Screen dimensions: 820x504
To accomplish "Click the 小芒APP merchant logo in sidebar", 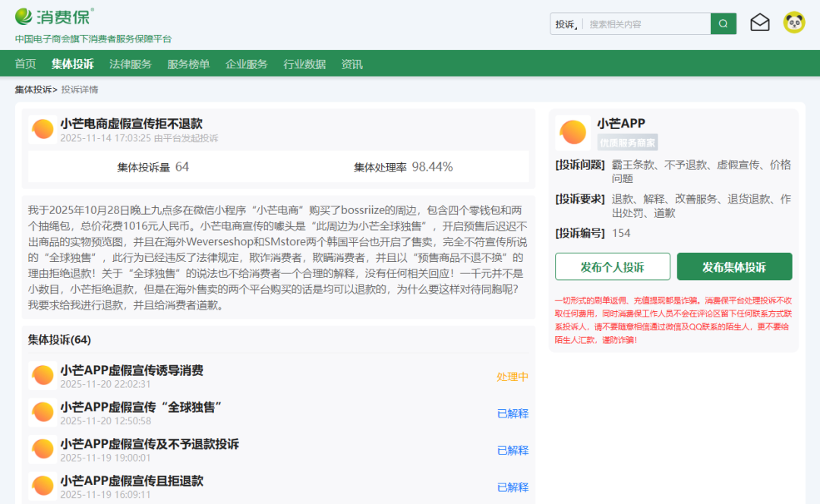I will (x=572, y=134).
